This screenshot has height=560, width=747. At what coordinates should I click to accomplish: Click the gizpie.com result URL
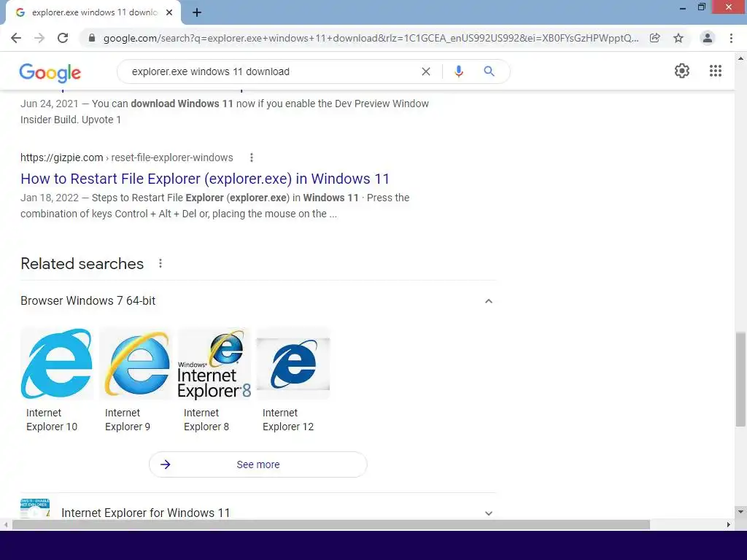click(127, 157)
